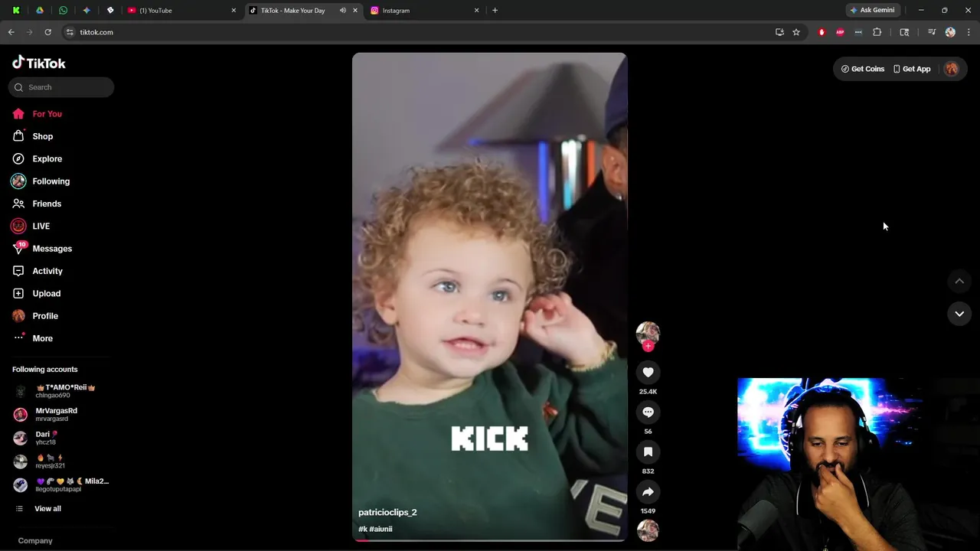
Task: Open the browser extensions puzzle icon
Action: tap(877, 32)
